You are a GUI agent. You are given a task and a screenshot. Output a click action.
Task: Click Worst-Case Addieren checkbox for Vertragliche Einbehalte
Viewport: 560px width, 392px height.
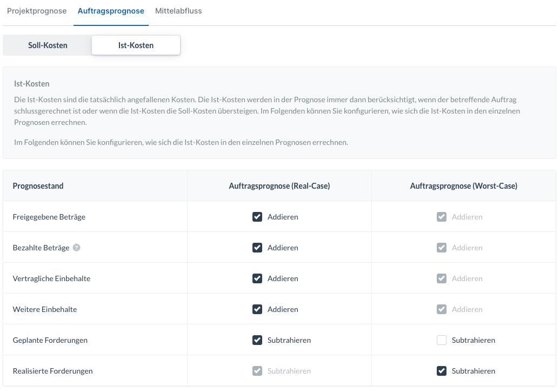pyautogui.click(x=442, y=278)
